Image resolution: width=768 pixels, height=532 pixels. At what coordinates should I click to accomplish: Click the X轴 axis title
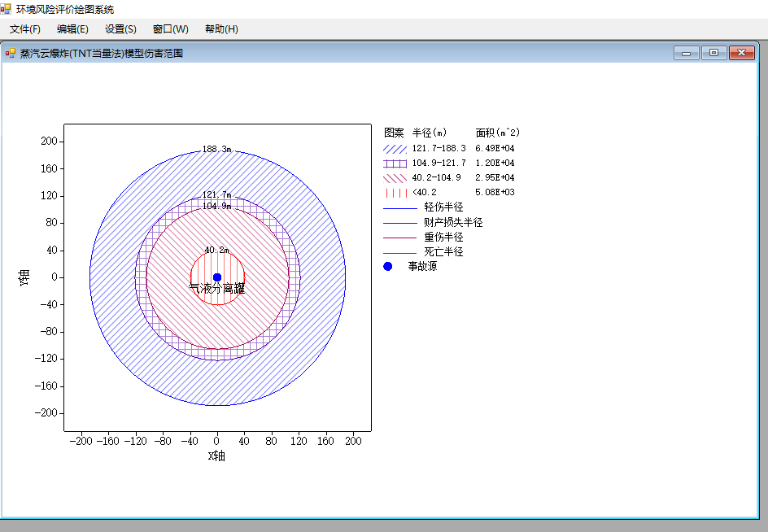click(x=216, y=456)
